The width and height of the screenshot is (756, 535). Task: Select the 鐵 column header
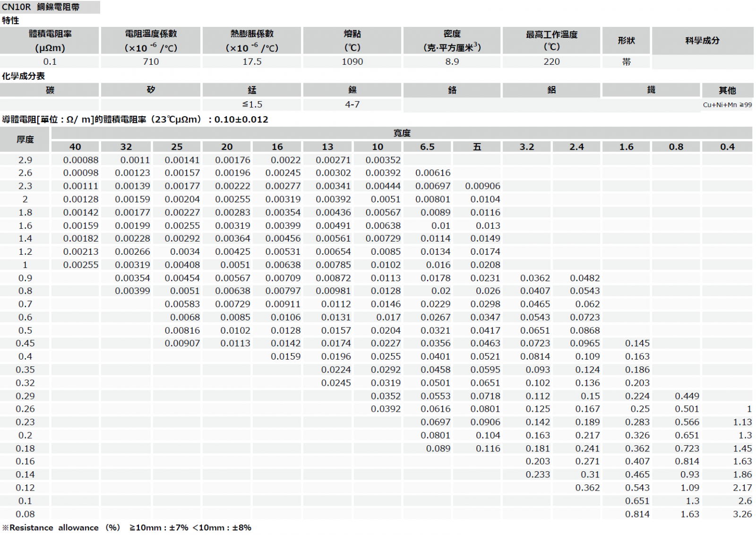[651, 90]
